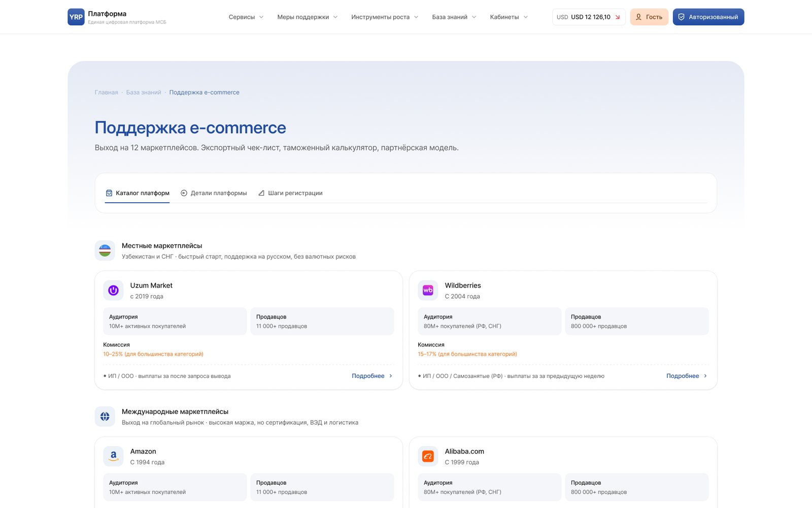Expand the Меры поддержки menu
The height and width of the screenshot is (508, 812).
click(x=307, y=17)
